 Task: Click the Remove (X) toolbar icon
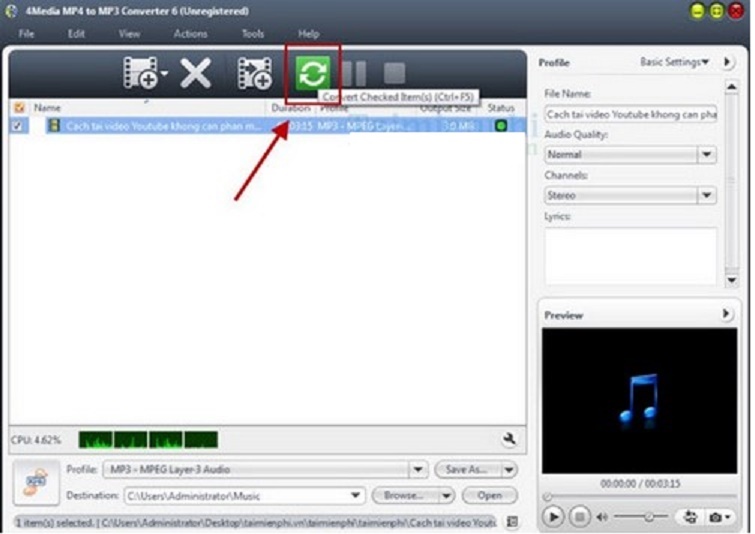[195, 73]
